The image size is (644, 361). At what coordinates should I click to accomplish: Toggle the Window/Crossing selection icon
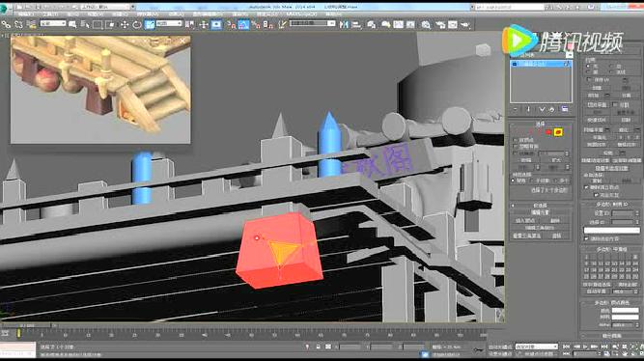110,25
